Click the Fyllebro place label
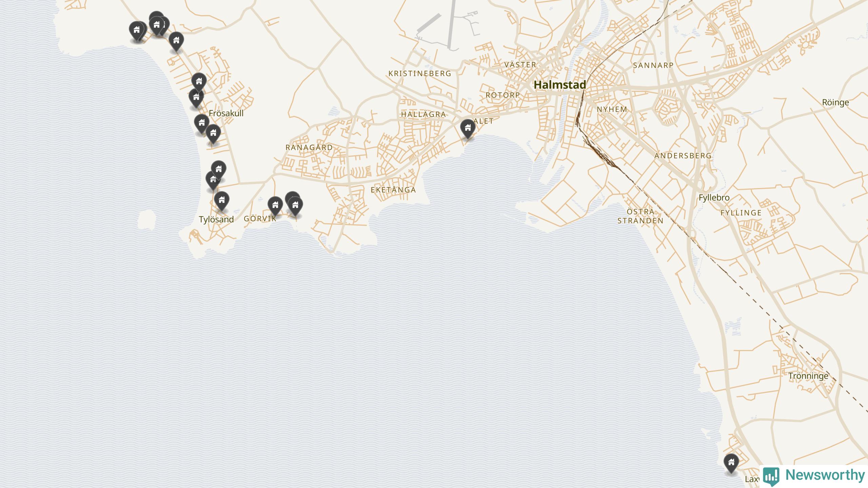Image resolution: width=868 pixels, height=488 pixels. pyautogui.click(x=714, y=198)
